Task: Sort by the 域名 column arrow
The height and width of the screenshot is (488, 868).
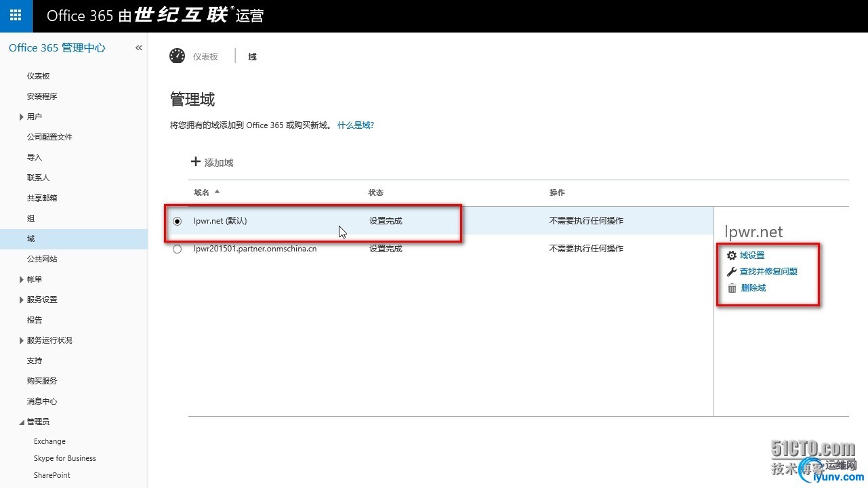Action: [218, 192]
